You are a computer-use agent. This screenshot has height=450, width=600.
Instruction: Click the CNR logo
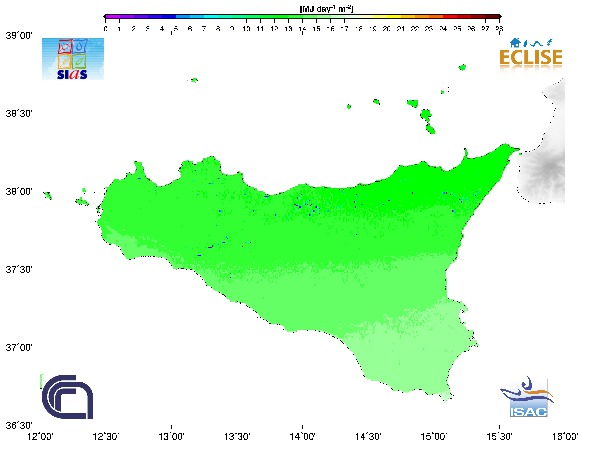point(67,397)
